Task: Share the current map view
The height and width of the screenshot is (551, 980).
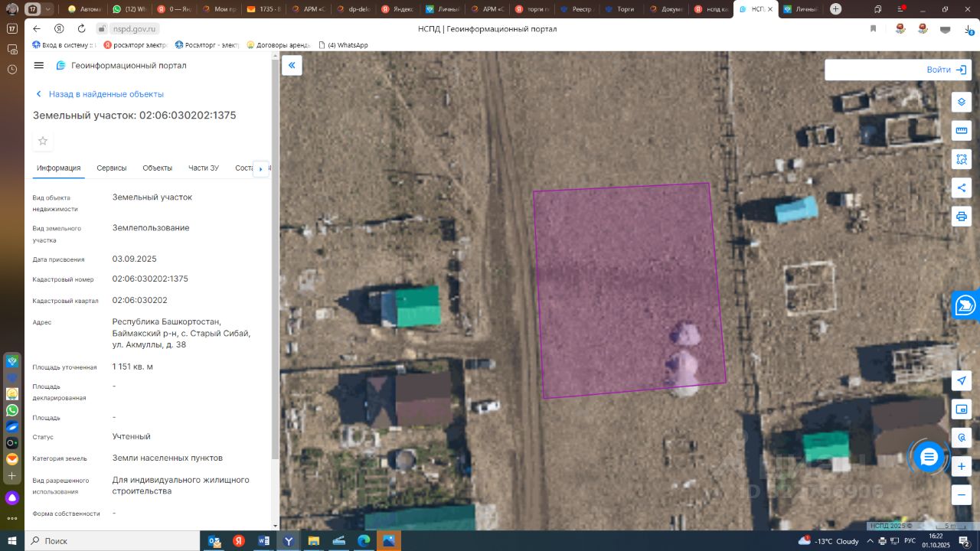Action: 962,187
